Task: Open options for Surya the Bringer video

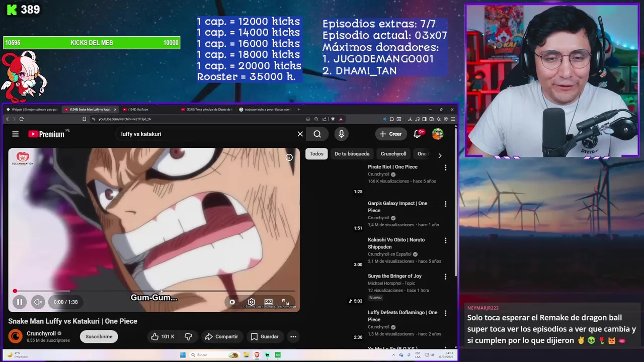Action: pos(445,277)
